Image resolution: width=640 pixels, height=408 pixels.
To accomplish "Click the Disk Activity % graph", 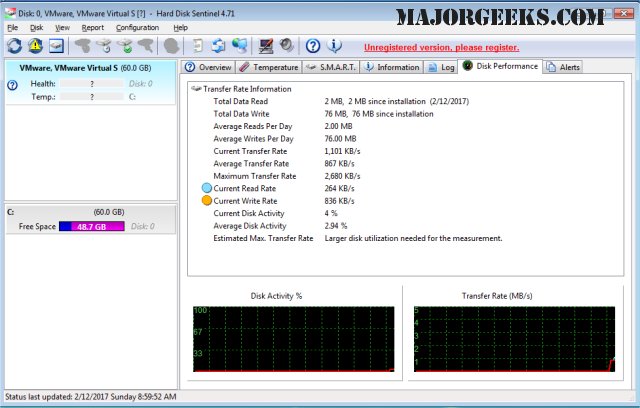I will click(294, 339).
